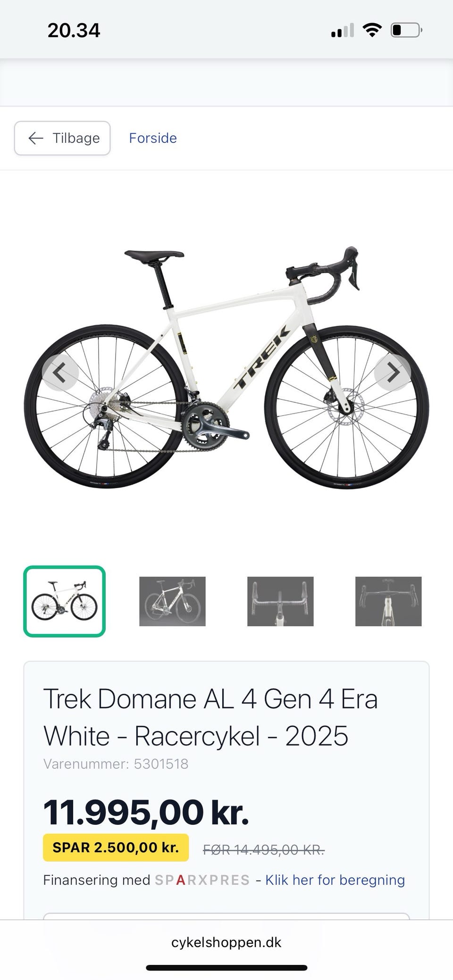Tap the cykelshoppen.dk address bar
Viewport: 453px width, 980px height.
(x=226, y=942)
